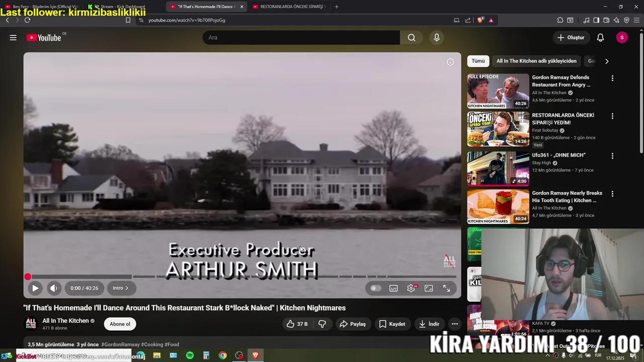Download the video with İndir

(429, 324)
